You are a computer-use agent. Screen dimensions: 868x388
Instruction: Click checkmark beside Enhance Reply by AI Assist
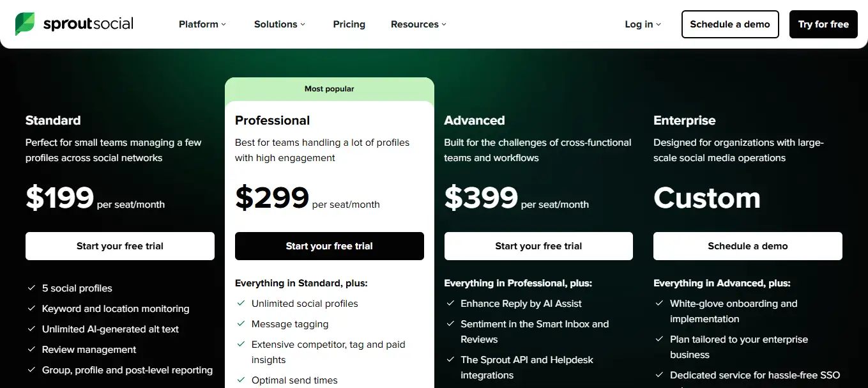450,304
